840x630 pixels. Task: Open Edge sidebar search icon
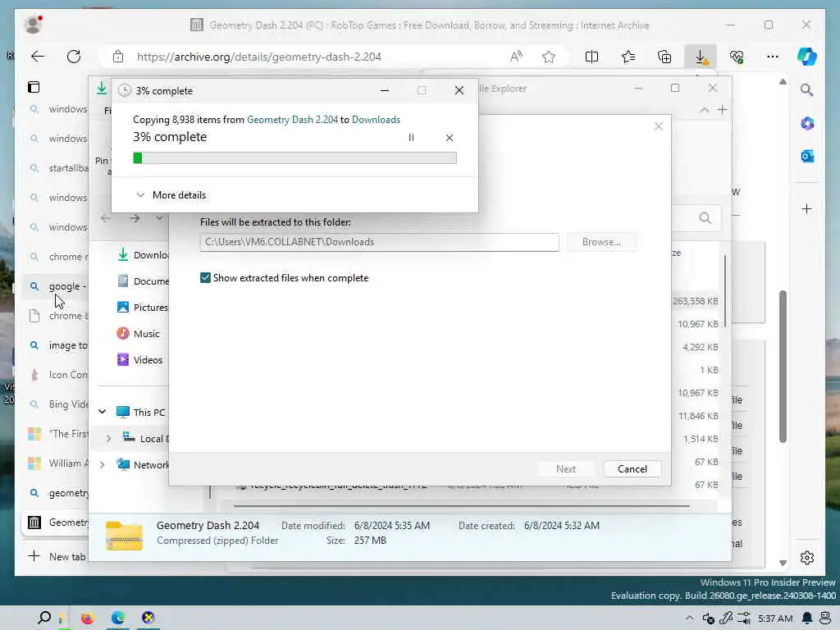tap(807, 90)
